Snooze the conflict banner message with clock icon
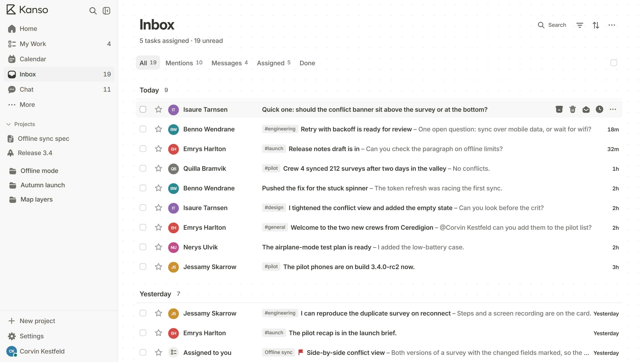644x362 pixels. point(600,109)
